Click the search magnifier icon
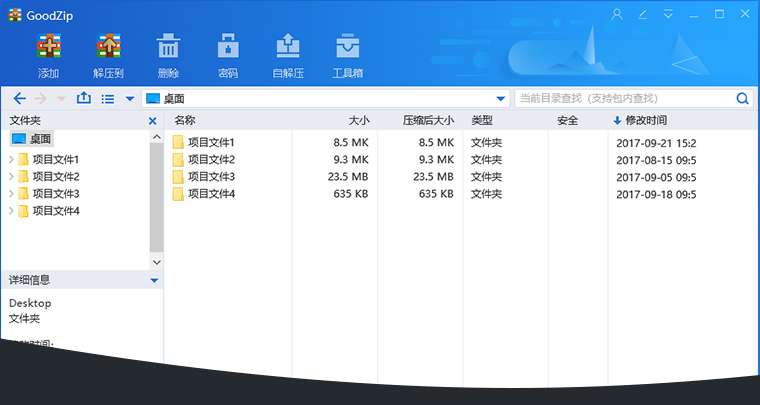 pos(743,98)
